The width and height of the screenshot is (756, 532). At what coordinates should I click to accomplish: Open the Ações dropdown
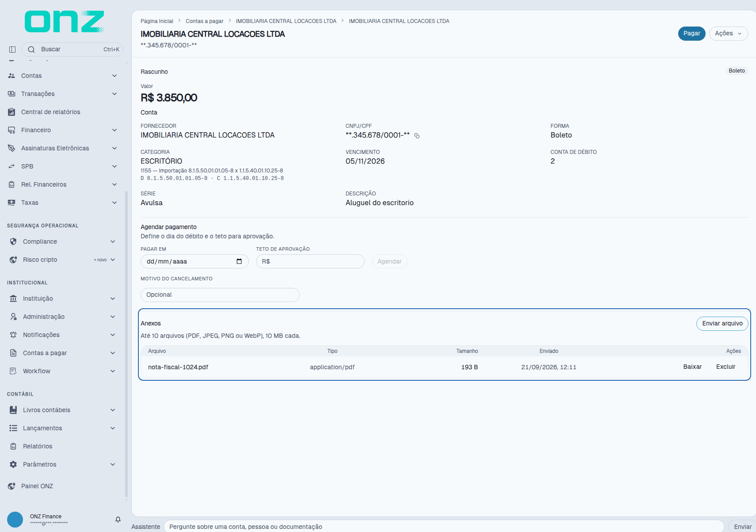pyautogui.click(x=729, y=34)
